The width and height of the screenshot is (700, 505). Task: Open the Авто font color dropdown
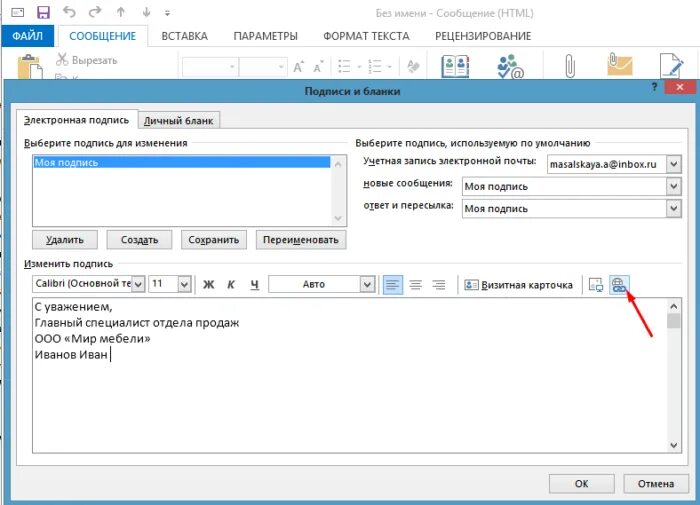(367, 284)
